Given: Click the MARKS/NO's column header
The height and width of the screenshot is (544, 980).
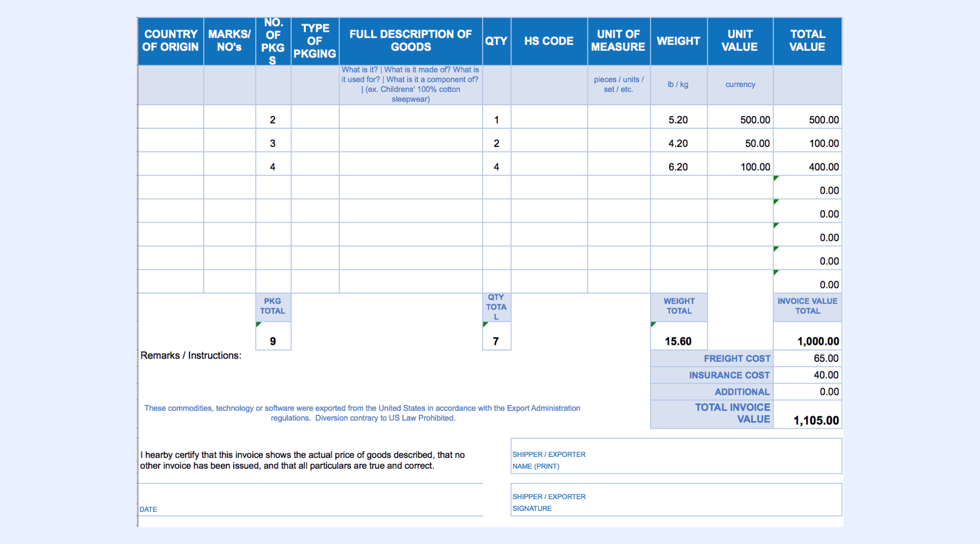Looking at the screenshot, I should tap(230, 41).
